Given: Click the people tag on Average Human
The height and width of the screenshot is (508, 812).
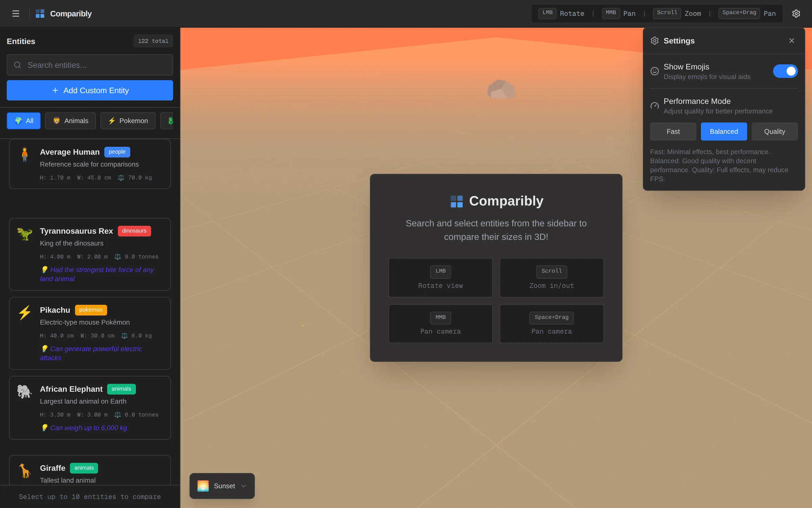Looking at the screenshot, I should click(x=117, y=152).
